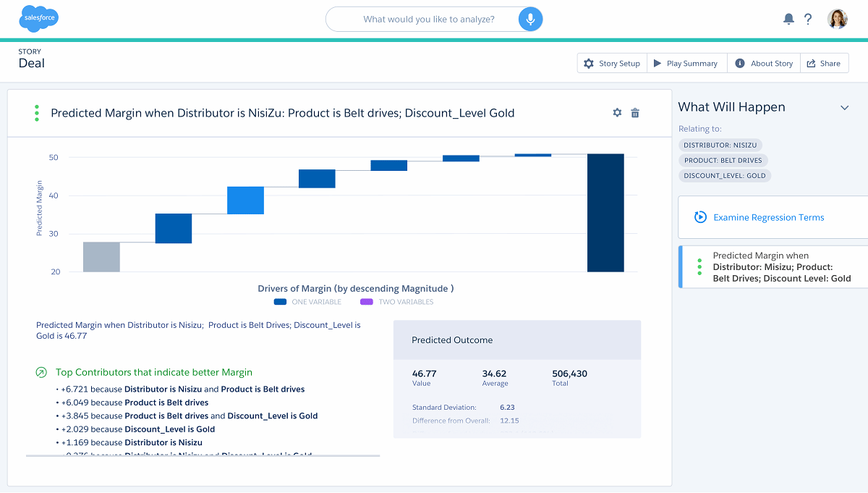Click the Story Setup gear icon

point(589,63)
